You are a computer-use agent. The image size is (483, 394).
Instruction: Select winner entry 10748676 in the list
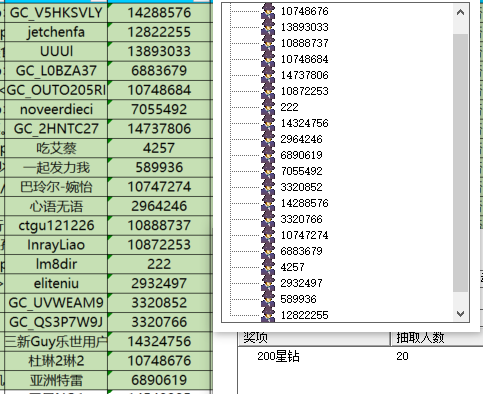304,11
